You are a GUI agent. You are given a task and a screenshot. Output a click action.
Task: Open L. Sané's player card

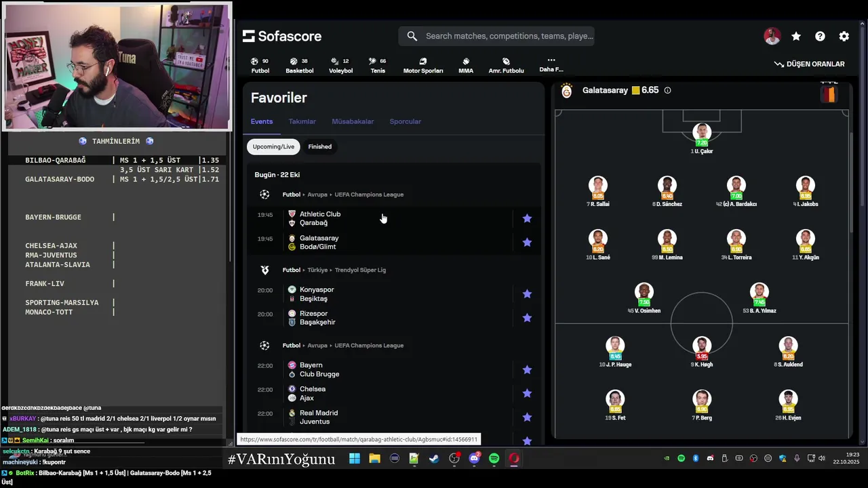point(597,245)
